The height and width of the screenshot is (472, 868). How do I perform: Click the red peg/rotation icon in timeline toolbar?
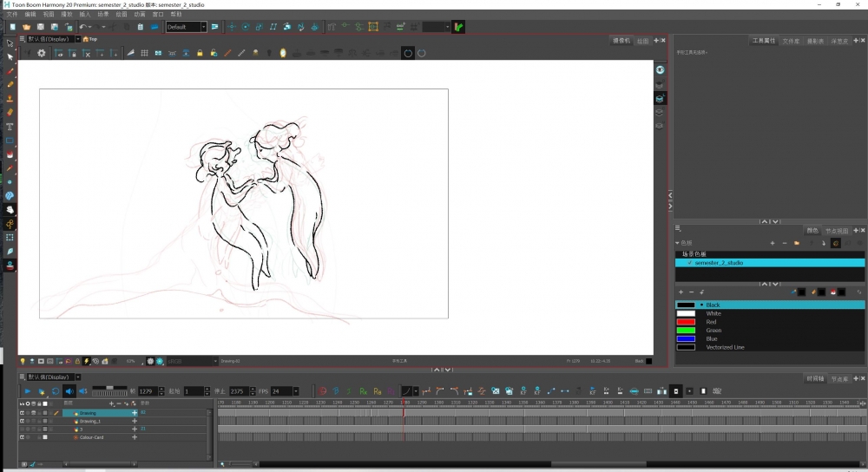tap(322, 391)
